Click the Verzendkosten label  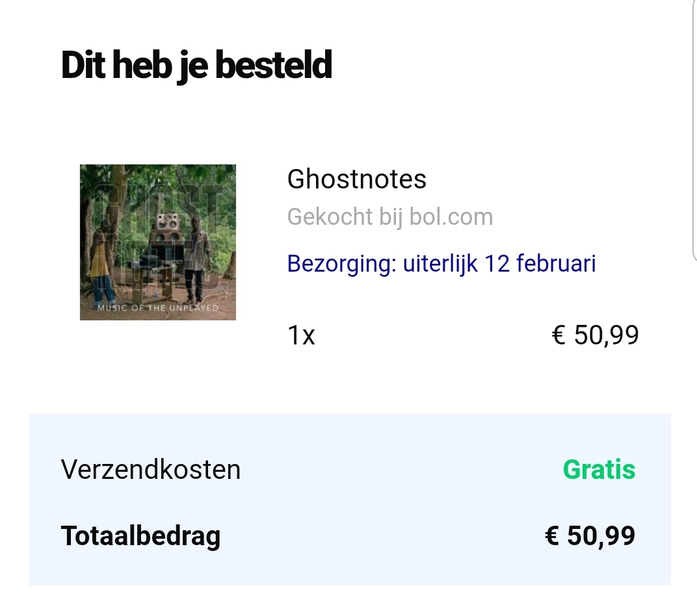point(151,469)
